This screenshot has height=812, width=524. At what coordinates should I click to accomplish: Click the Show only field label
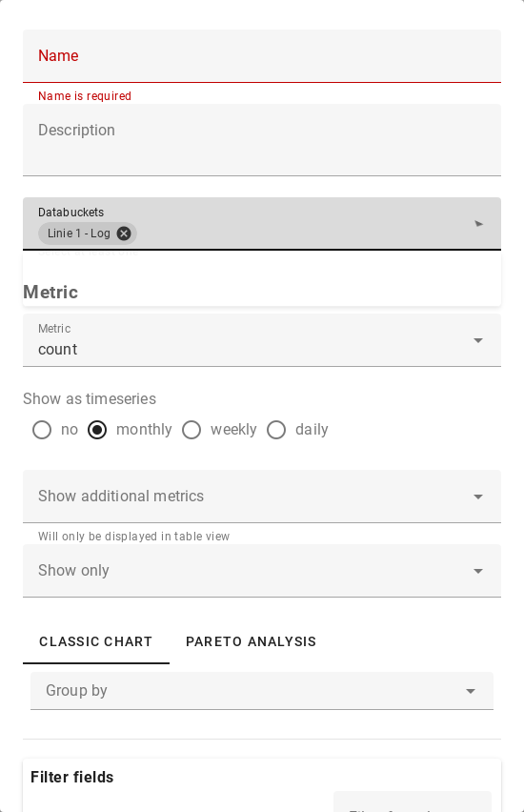coord(73,570)
